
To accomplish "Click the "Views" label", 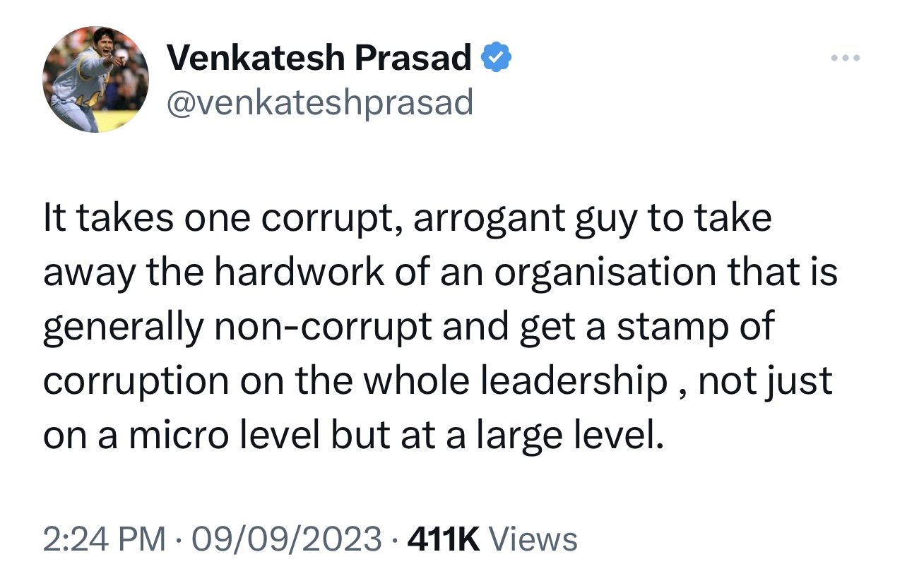I will (533, 540).
